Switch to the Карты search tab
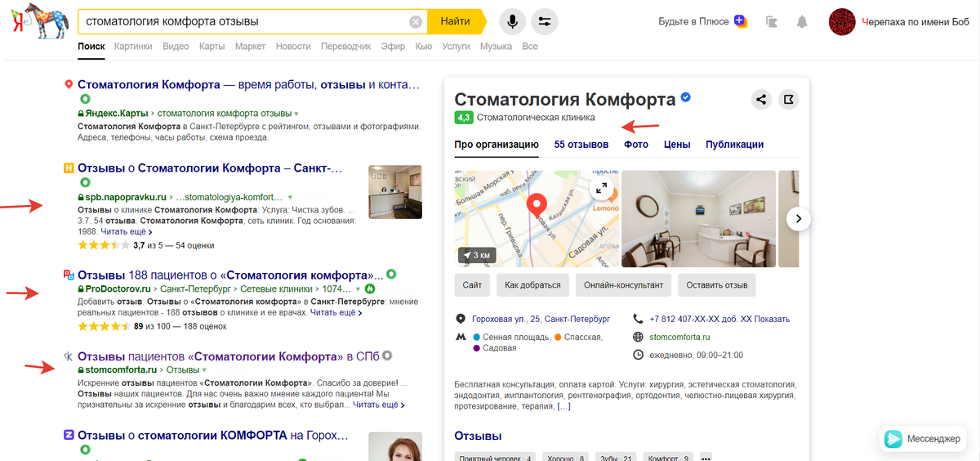Image resolution: width=980 pixels, height=461 pixels. pos(212,47)
